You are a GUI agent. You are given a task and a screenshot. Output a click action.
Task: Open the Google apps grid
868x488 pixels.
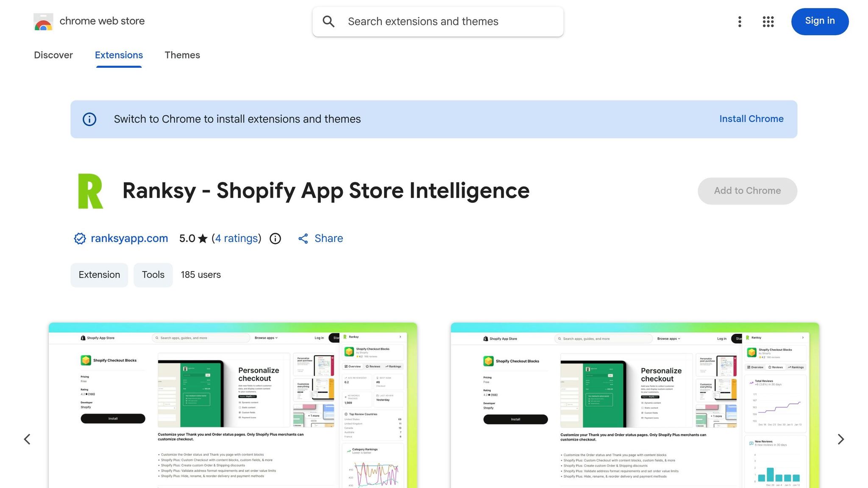(768, 22)
